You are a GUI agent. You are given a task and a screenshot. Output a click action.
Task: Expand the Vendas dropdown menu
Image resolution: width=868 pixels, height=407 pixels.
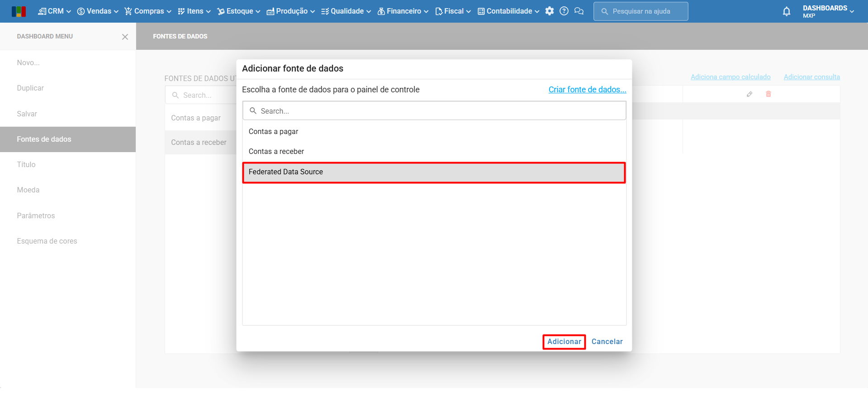click(98, 11)
